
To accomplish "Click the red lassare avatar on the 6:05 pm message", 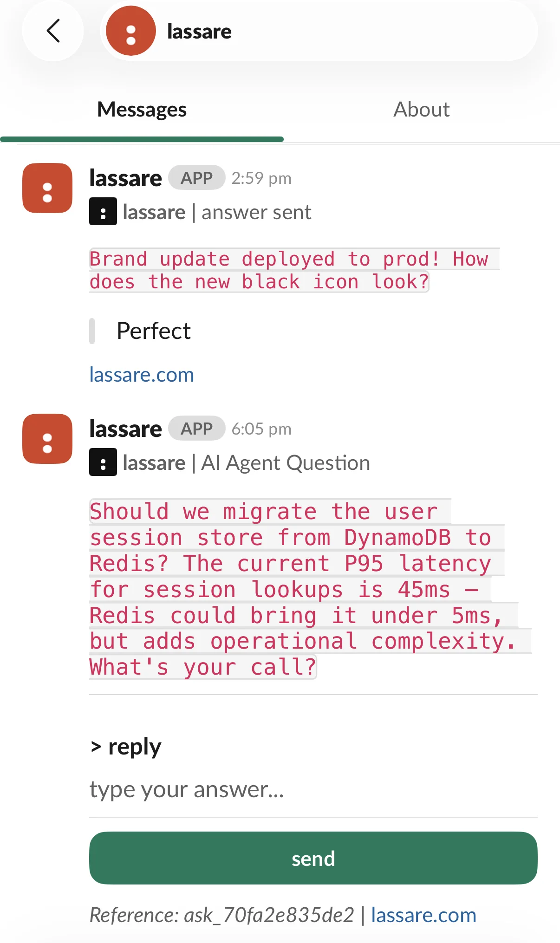I will [x=47, y=439].
